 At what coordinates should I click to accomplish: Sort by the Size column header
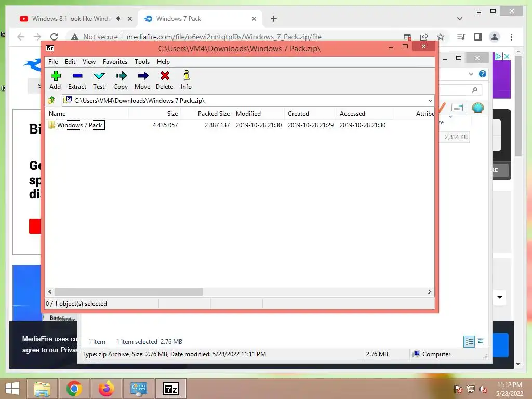154,114
